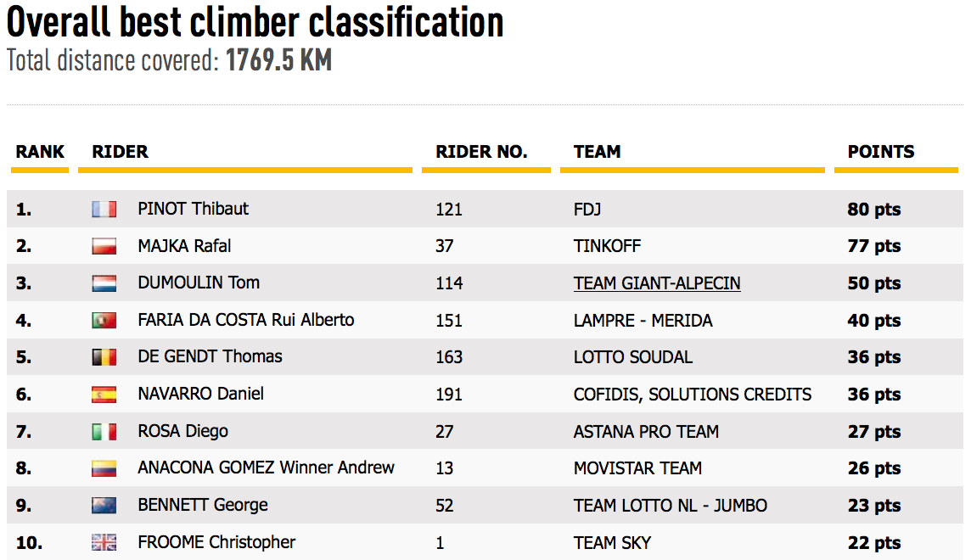Screen dimensions: 971x560
Task: Click the Colombian flag beside Anacona Gomez
Action: [x=104, y=468]
